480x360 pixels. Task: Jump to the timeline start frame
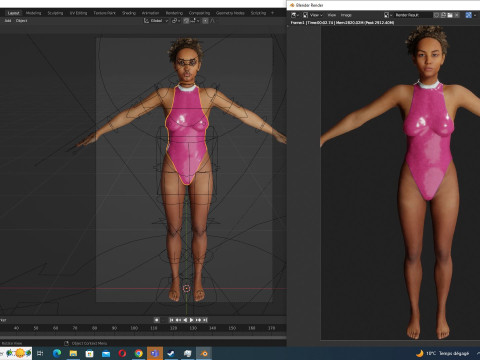[x=171, y=320]
